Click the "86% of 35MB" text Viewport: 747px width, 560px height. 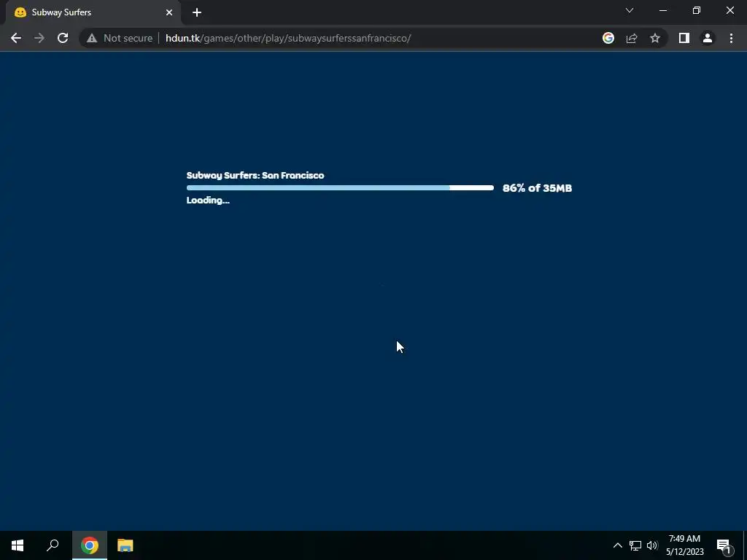click(x=538, y=188)
